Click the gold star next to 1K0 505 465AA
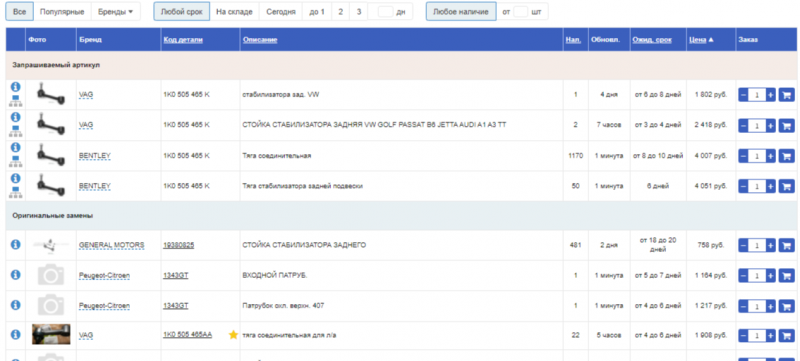Image resolution: width=800 pixels, height=361 pixels. (233, 335)
